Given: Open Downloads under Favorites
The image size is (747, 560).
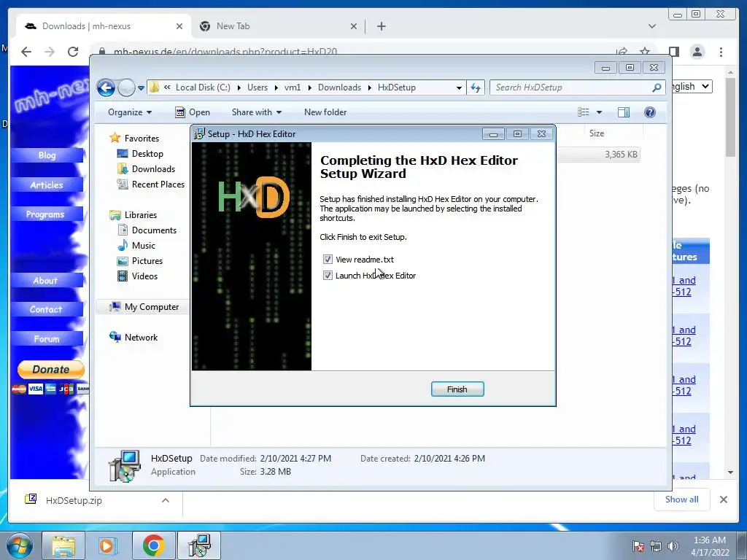Looking at the screenshot, I should click(153, 169).
